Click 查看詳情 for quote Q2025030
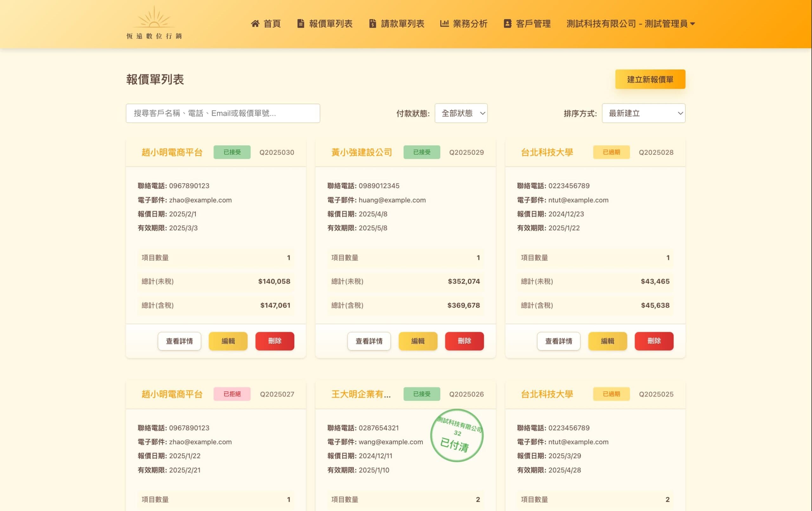 coord(179,341)
